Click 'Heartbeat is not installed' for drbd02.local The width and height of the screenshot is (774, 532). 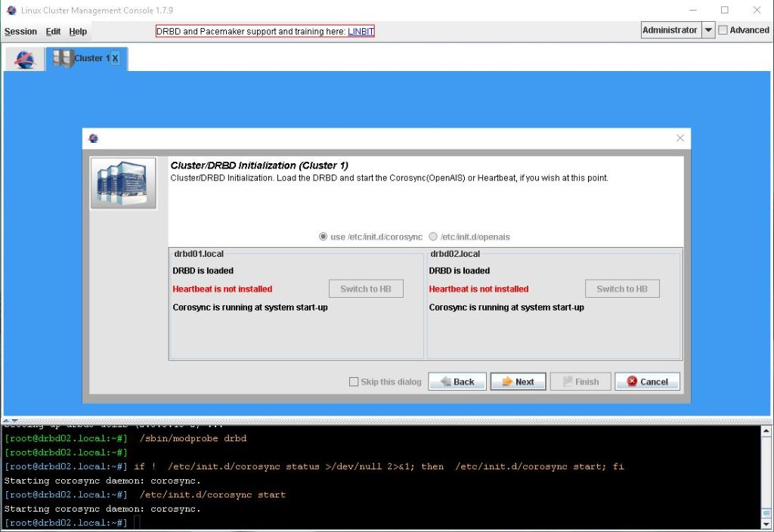(x=478, y=289)
